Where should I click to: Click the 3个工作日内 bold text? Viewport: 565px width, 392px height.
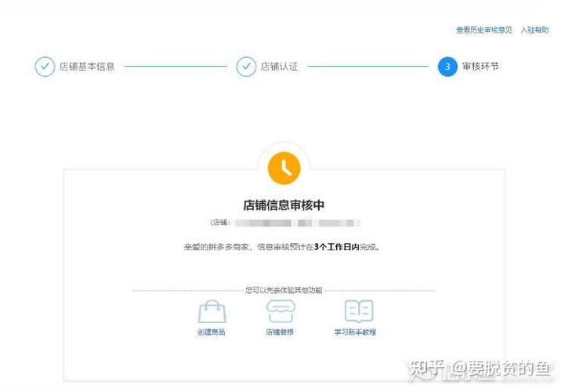(337, 247)
